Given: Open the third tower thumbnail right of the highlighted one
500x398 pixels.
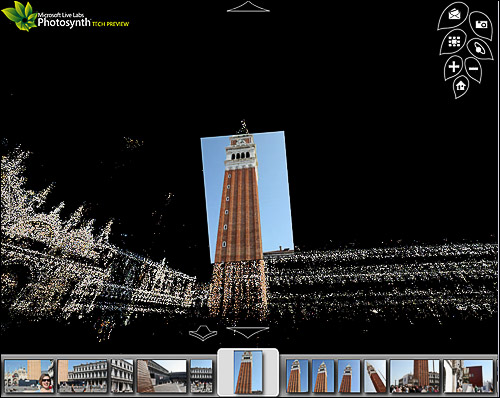Looking at the screenshot, I should coord(349,376).
